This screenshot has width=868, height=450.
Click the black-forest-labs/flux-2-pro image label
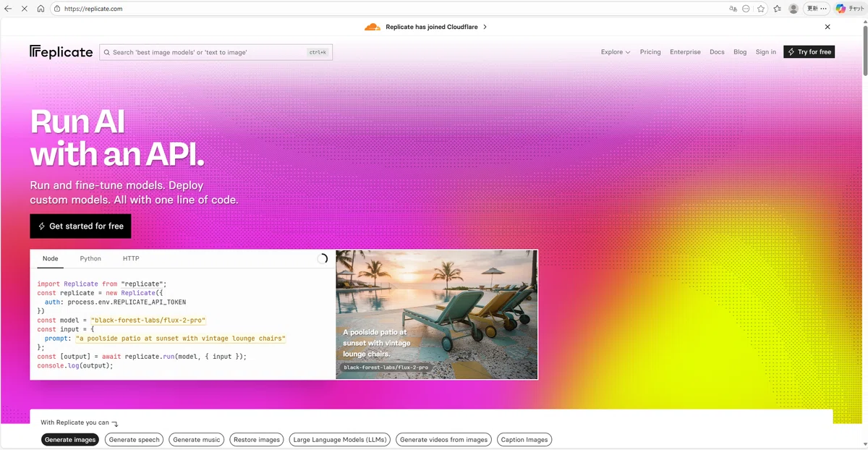tap(386, 368)
